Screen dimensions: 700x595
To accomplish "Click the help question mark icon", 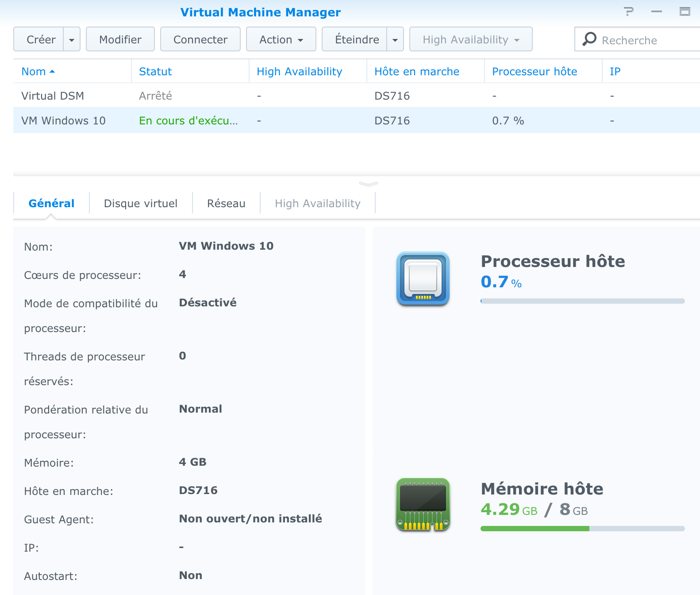I will pyautogui.click(x=628, y=12).
